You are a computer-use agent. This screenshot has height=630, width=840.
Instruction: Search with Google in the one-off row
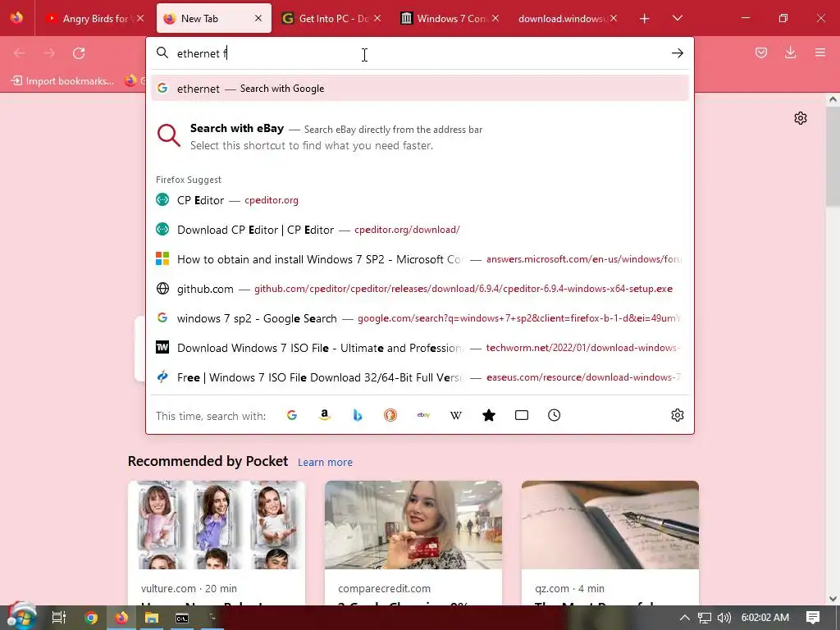pyautogui.click(x=292, y=415)
